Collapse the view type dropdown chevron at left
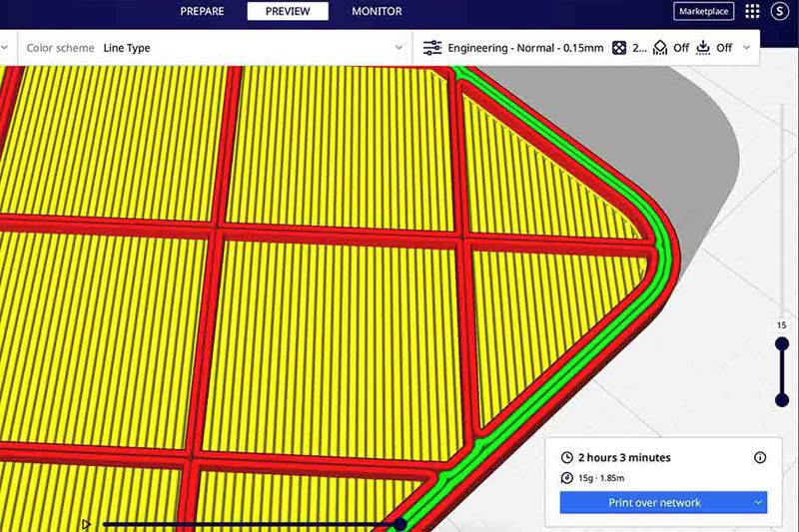 pos(5,48)
